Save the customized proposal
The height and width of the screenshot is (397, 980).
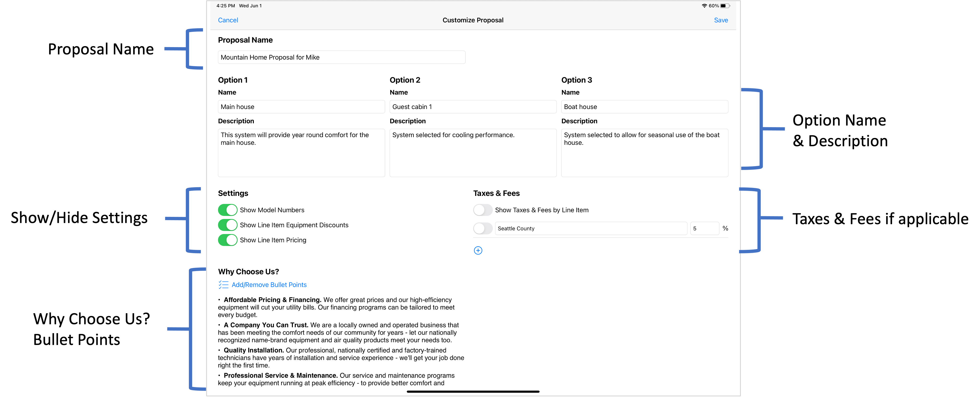(721, 20)
